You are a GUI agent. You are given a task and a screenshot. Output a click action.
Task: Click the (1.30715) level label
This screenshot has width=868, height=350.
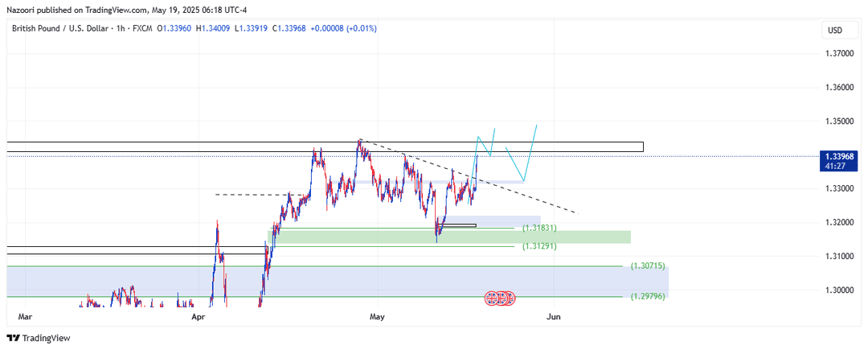[648, 266]
